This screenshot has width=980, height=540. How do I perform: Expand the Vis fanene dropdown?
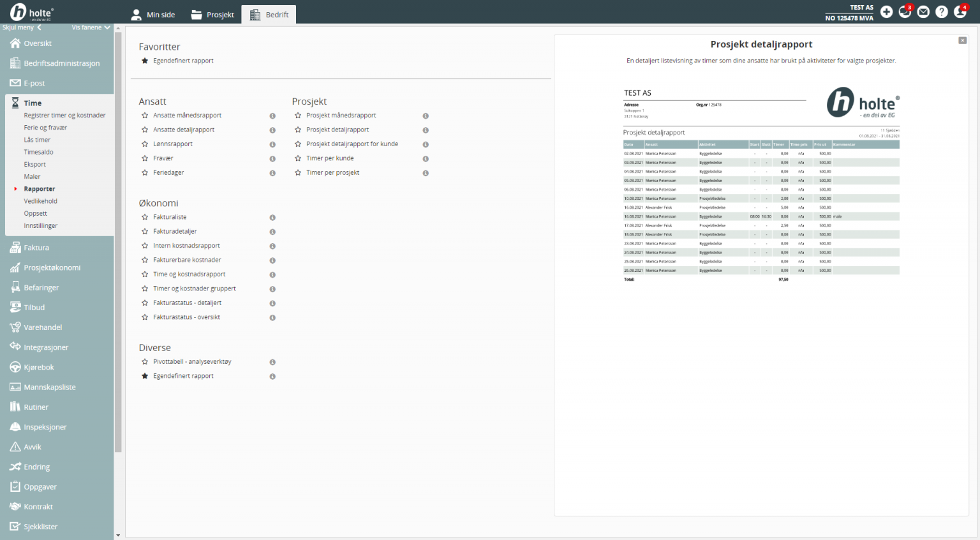(91, 27)
